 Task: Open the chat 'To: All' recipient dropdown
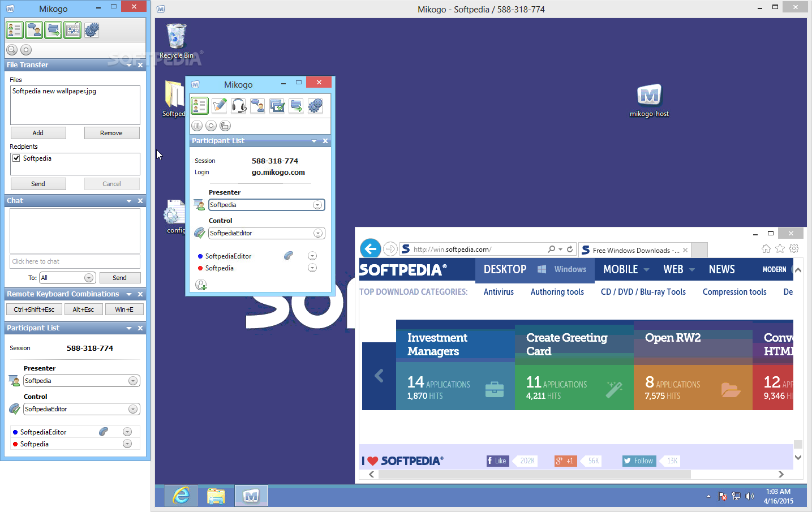[89, 278]
